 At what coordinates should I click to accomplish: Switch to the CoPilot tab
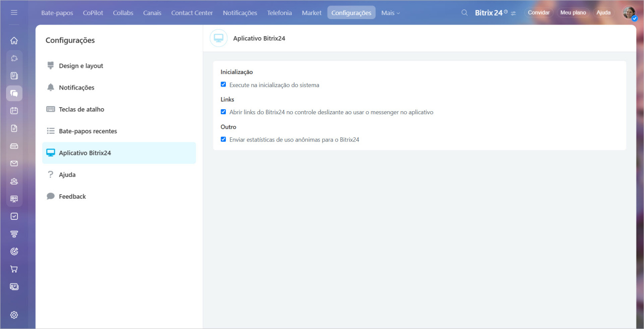(93, 13)
